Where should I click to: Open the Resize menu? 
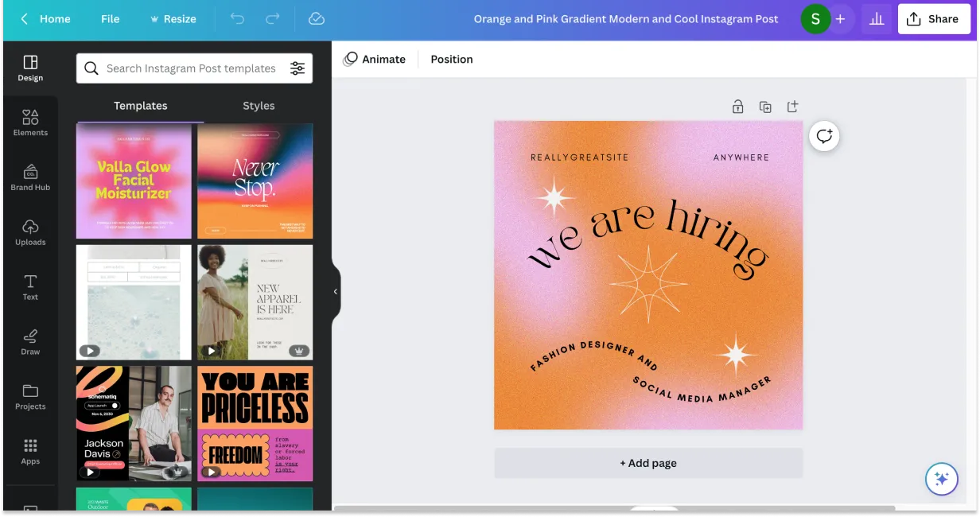pyautogui.click(x=173, y=19)
